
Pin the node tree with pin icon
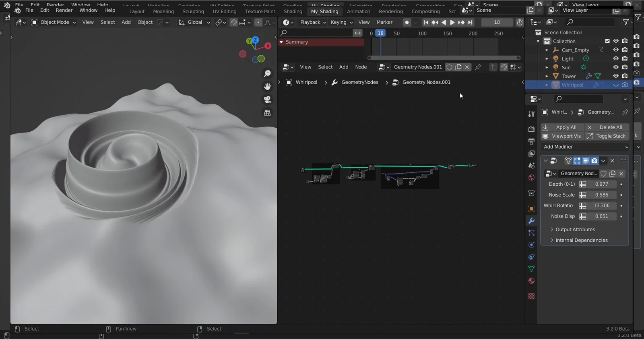point(478,67)
